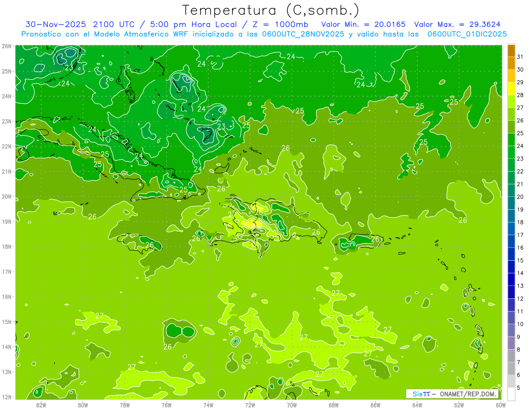Pick the legend band between 29 and 30
Screen dimensions: 532x411
click(x=511, y=76)
